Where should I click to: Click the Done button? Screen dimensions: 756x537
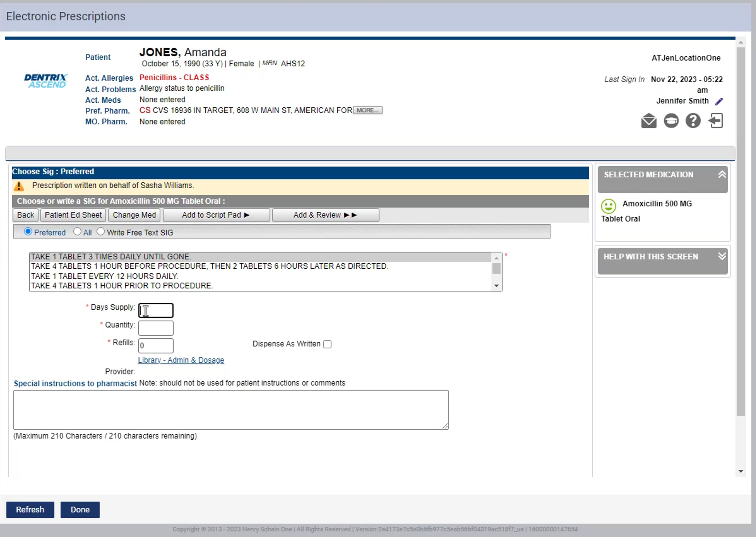80,510
